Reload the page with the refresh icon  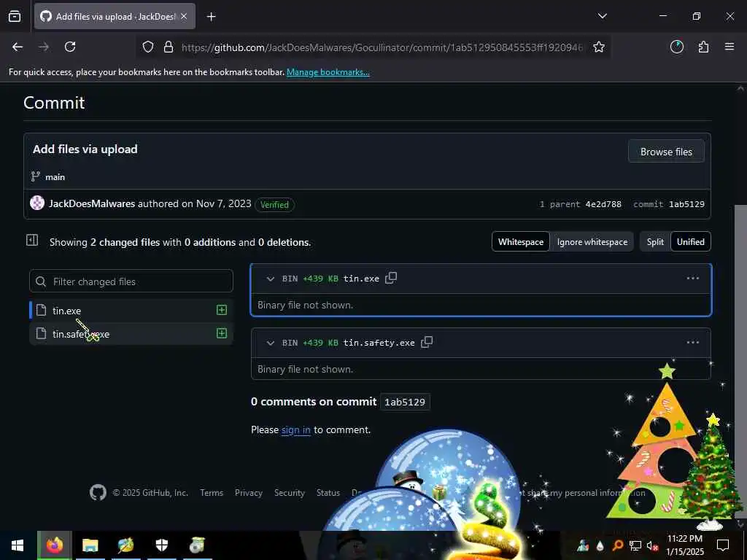[70, 47]
